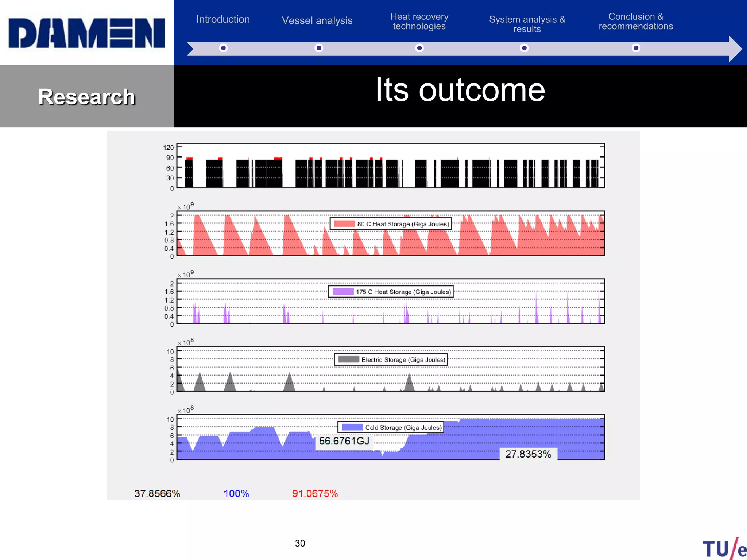Open the Introduction section tab
747x560 pixels.
pyautogui.click(x=223, y=19)
